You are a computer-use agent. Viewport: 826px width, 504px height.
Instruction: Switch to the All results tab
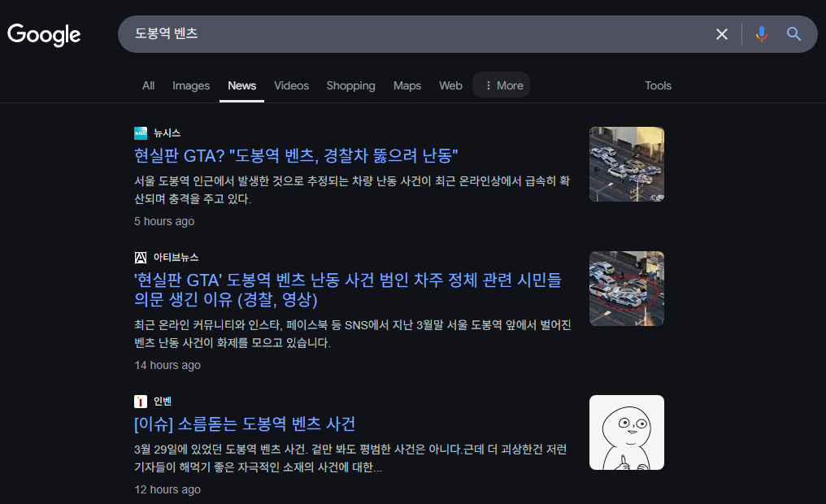pyautogui.click(x=148, y=85)
